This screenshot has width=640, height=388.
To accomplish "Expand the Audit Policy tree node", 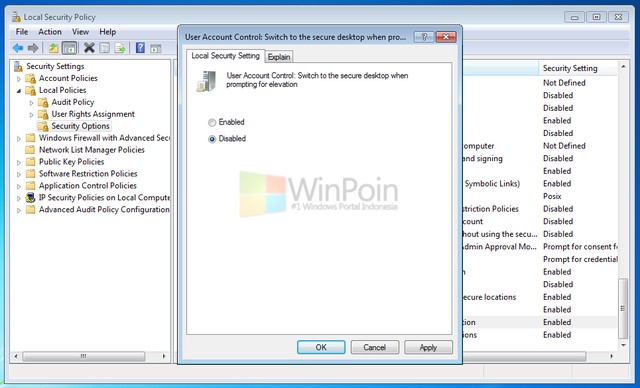I will tap(31, 103).
